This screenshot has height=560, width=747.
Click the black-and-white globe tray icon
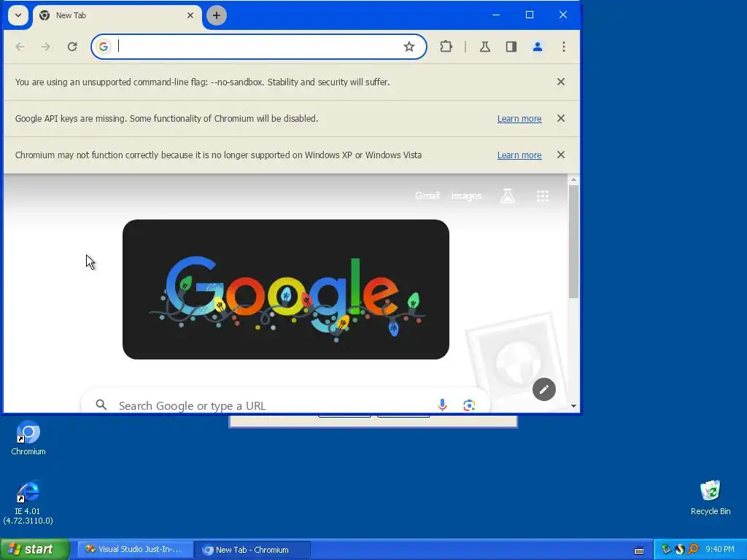click(x=679, y=550)
